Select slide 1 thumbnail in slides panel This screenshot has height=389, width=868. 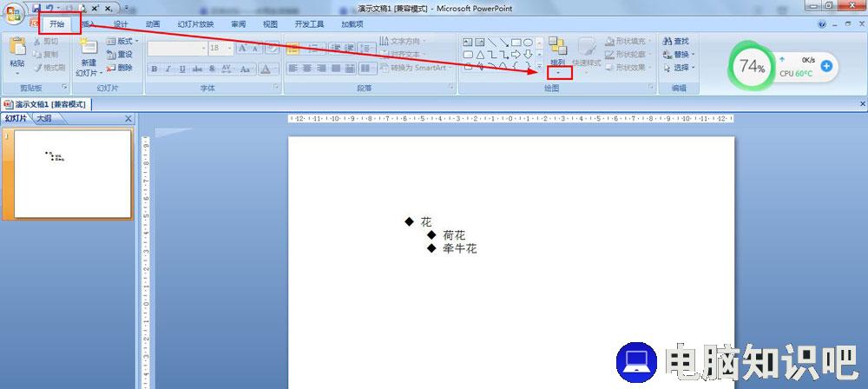click(72, 173)
